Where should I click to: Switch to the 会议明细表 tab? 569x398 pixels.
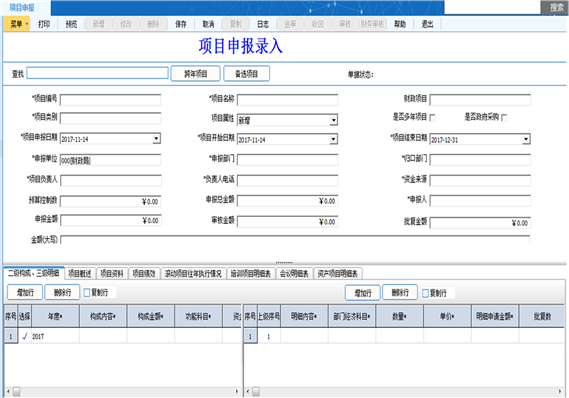tap(294, 274)
